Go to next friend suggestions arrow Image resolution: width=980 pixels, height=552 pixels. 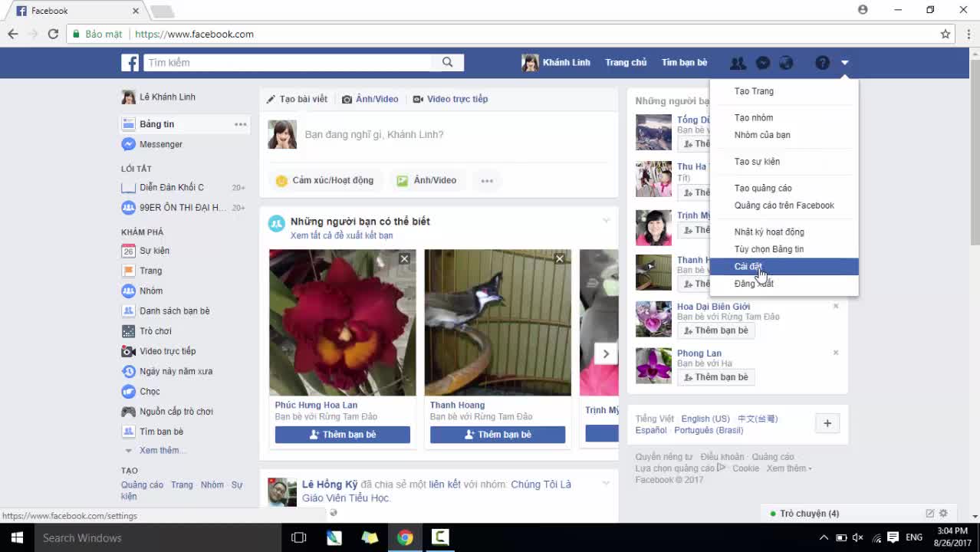point(606,353)
